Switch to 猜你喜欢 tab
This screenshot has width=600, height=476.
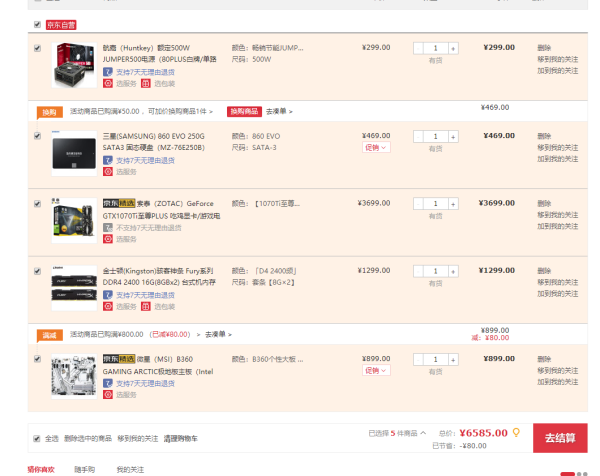[41, 469]
